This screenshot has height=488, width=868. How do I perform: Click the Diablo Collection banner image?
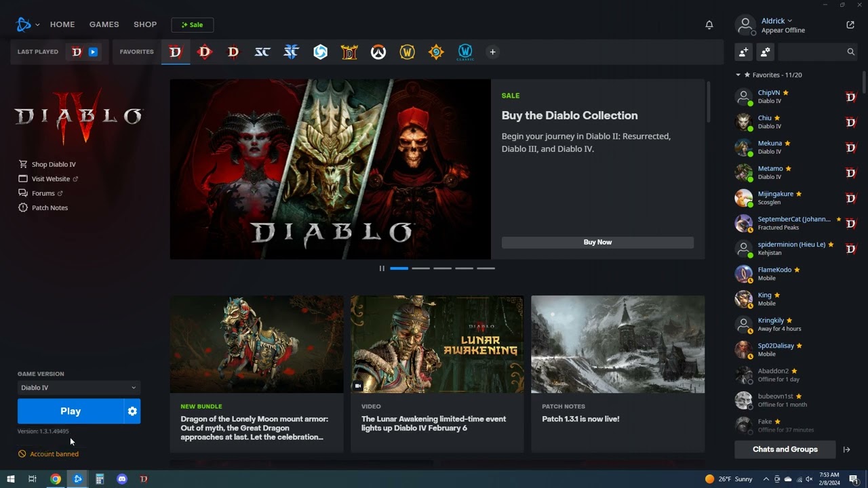point(330,169)
